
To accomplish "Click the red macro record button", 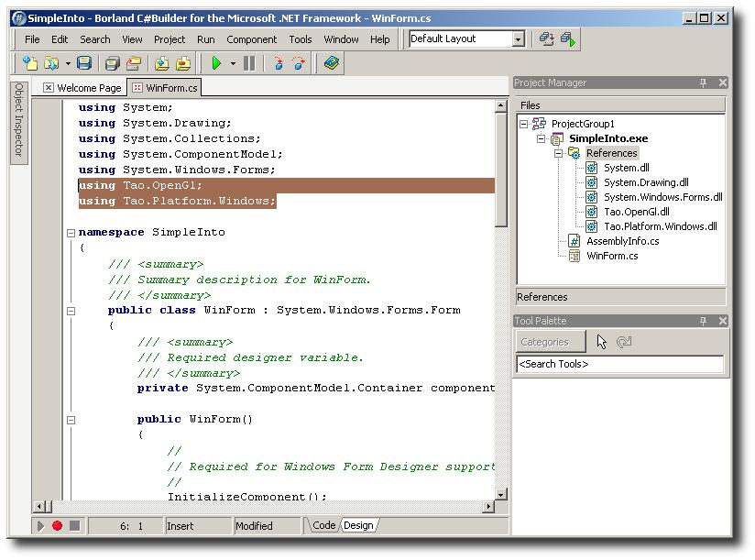I will pyautogui.click(x=58, y=526).
